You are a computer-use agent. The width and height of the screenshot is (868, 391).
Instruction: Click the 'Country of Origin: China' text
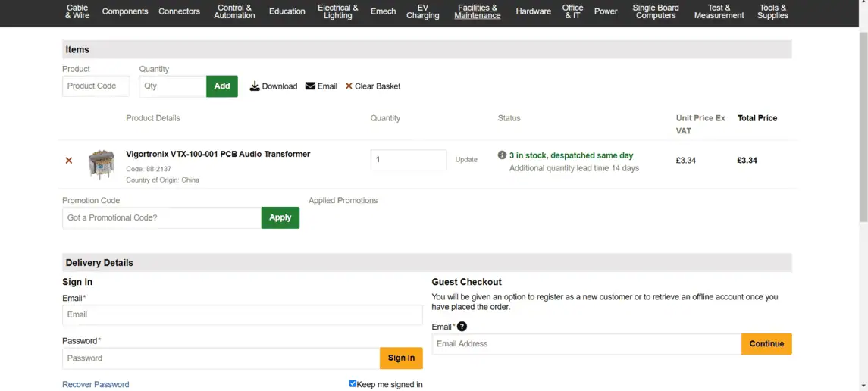tap(162, 180)
